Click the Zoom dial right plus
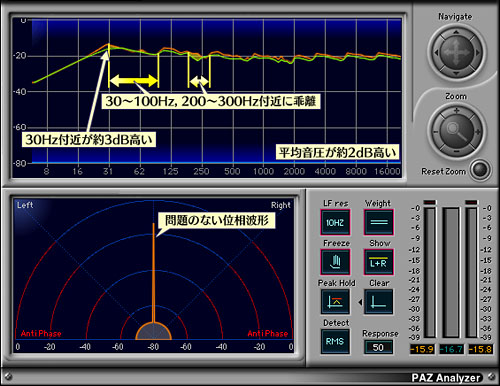This screenshot has width=500, height=386. 478,132
